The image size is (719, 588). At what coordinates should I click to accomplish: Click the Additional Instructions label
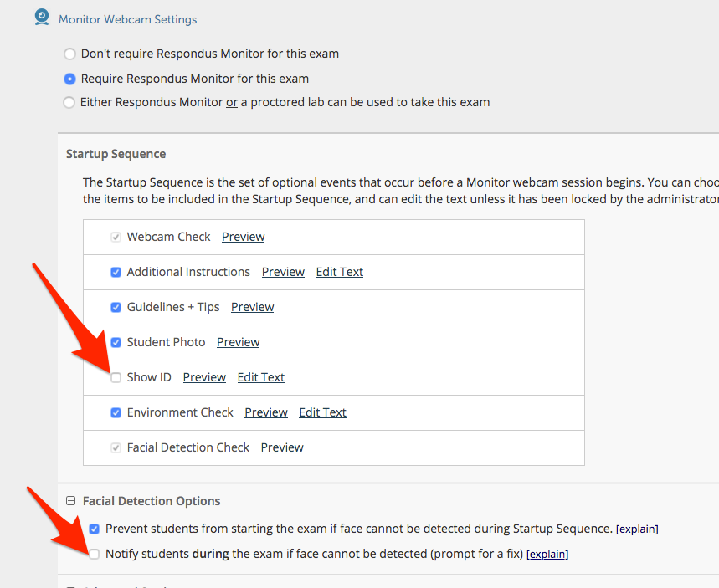[x=188, y=272]
